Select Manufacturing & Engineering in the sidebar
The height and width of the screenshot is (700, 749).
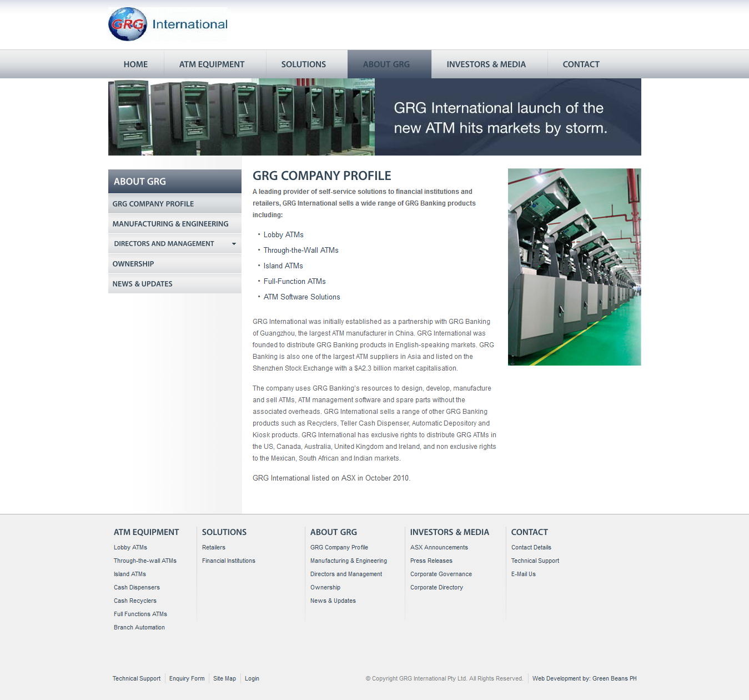pos(170,224)
